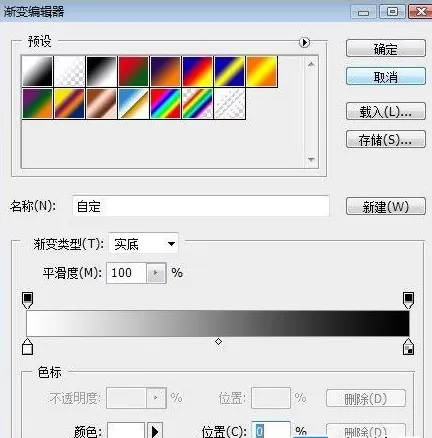Select the right opacity stop above gradient bar

[408, 300]
